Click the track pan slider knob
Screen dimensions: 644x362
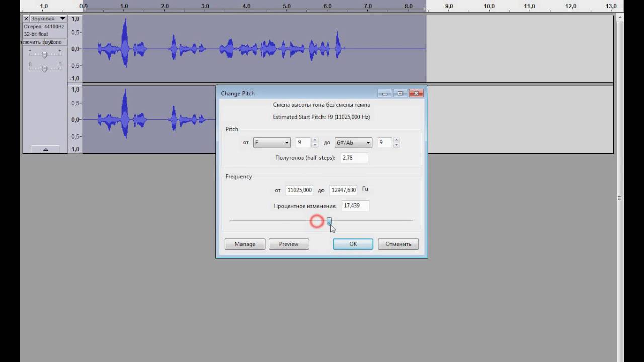click(x=44, y=68)
